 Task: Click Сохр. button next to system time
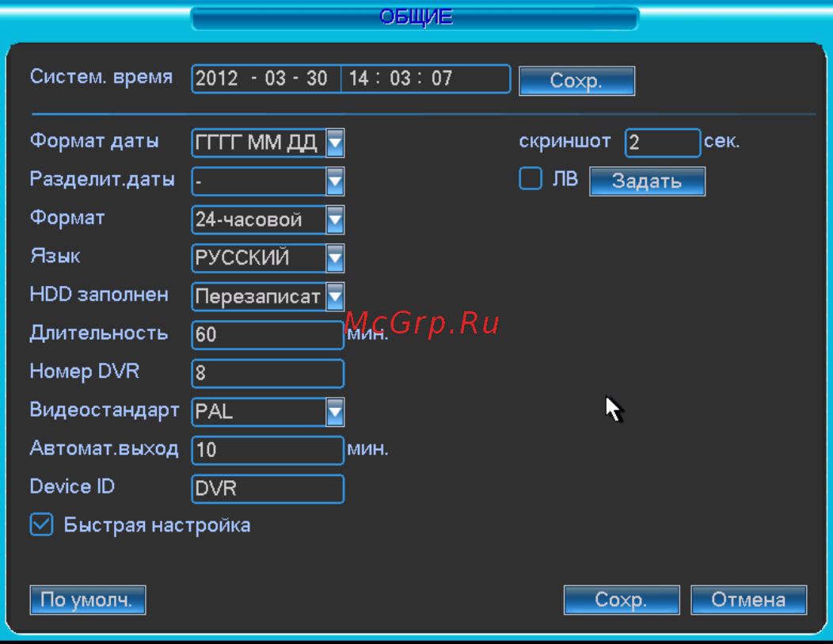[x=576, y=81]
